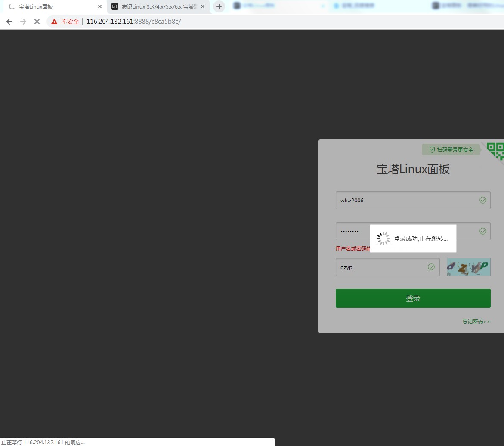The image size is (504, 446).
Task: Click the captcha input field dzyp
Action: pos(388,267)
